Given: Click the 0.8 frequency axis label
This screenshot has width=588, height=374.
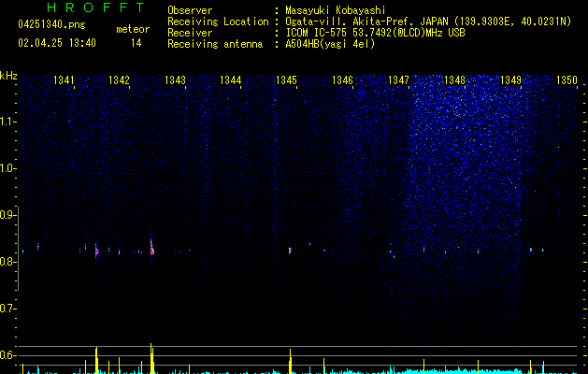Looking at the screenshot, I should coord(8,262).
